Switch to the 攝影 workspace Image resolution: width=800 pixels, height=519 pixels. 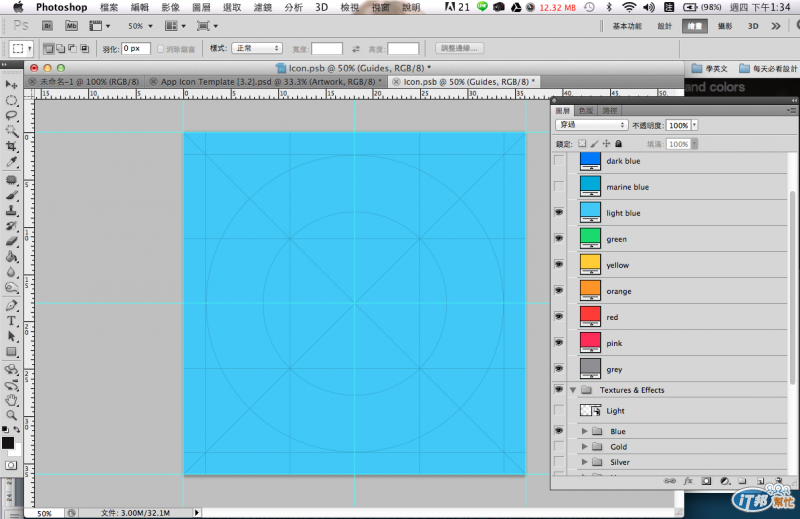coord(725,26)
